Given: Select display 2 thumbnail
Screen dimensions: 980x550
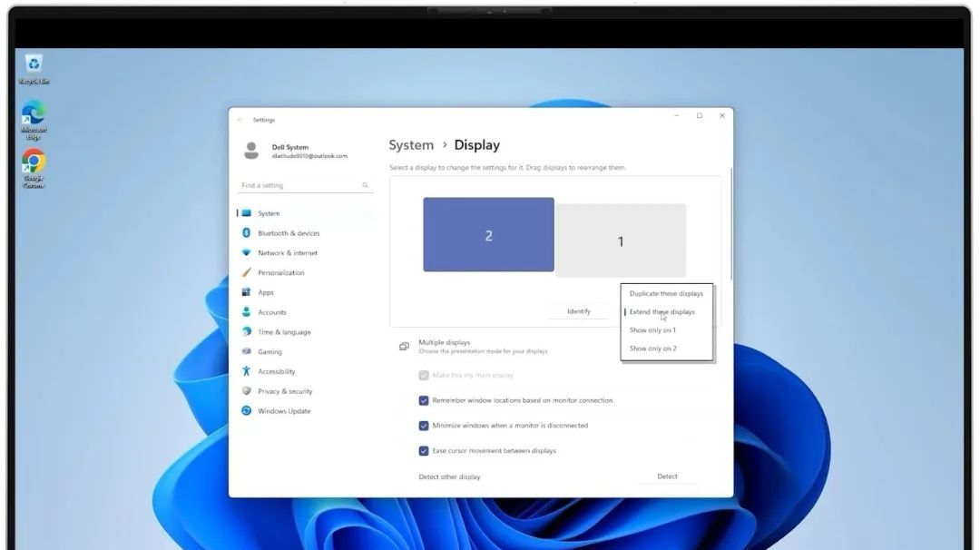Looking at the screenshot, I should 489,234.
